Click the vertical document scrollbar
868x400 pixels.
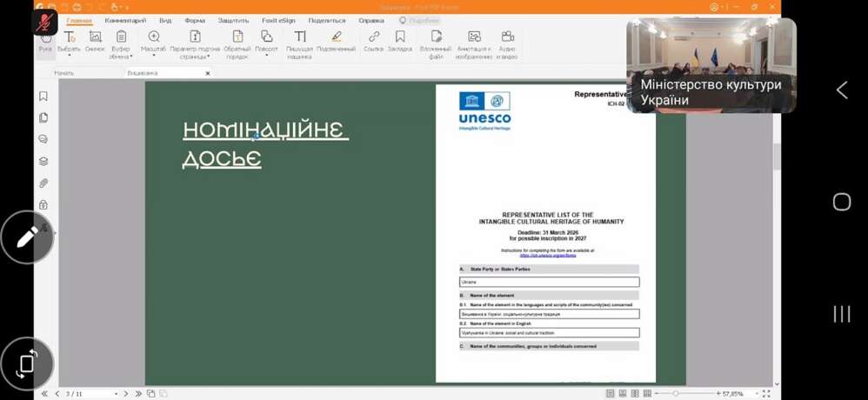(777, 157)
